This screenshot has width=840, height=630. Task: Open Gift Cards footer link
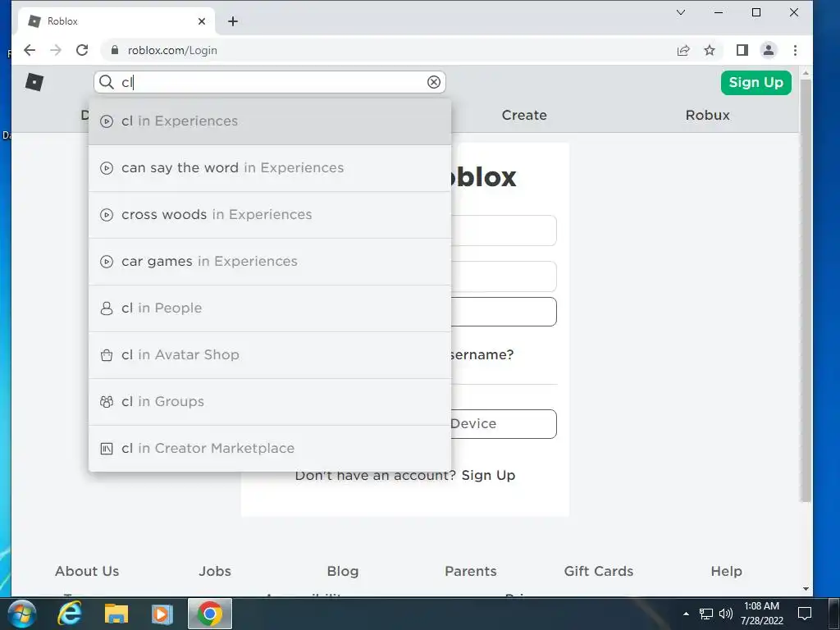click(x=598, y=571)
